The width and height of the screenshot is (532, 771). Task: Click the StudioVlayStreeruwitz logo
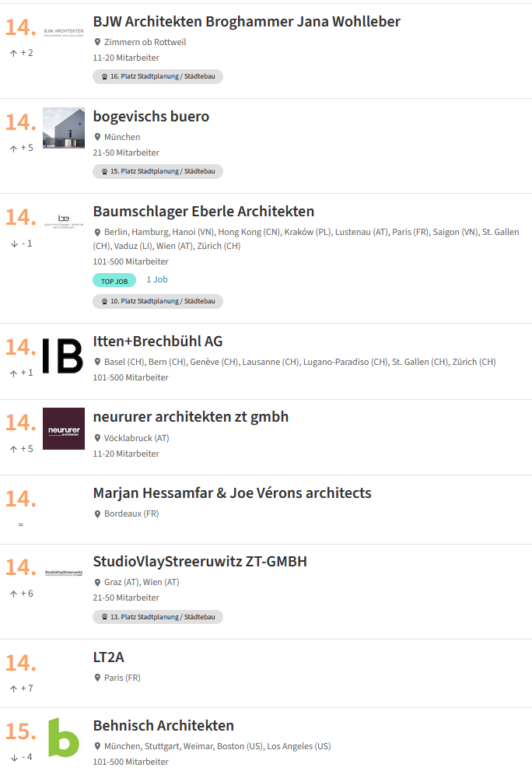tap(64, 573)
